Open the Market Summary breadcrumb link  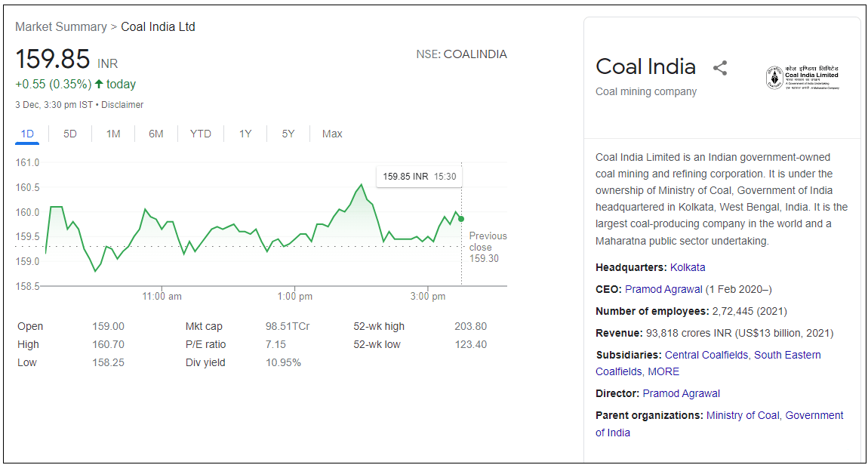pos(61,26)
